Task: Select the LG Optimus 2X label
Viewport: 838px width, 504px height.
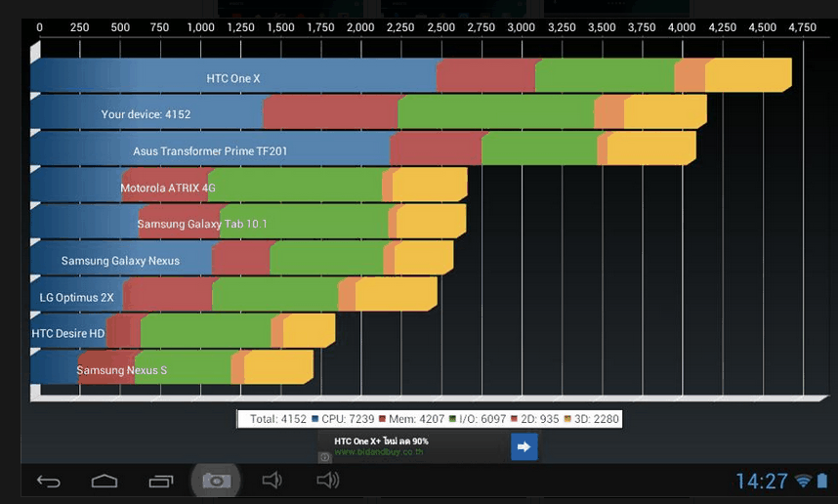Action: [76, 297]
